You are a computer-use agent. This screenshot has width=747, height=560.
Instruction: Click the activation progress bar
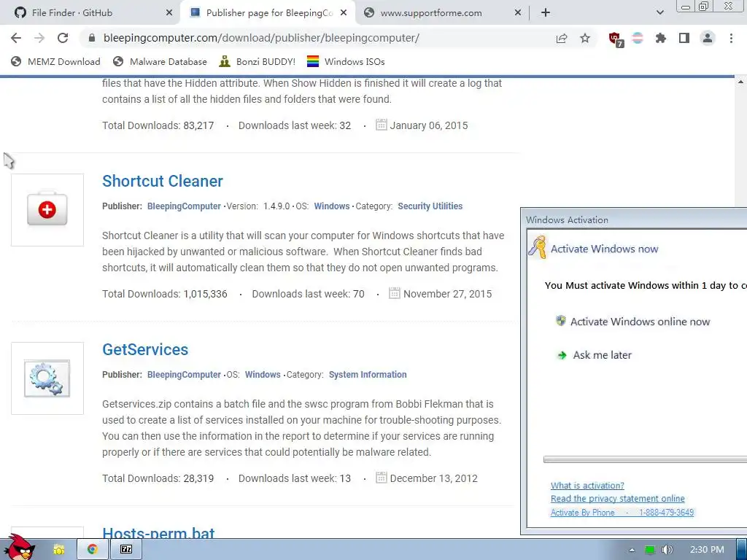pyautogui.click(x=645, y=459)
